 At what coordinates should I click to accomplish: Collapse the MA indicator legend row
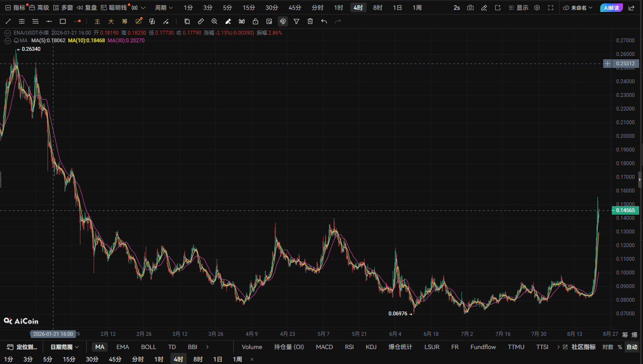pyautogui.click(x=8, y=41)
